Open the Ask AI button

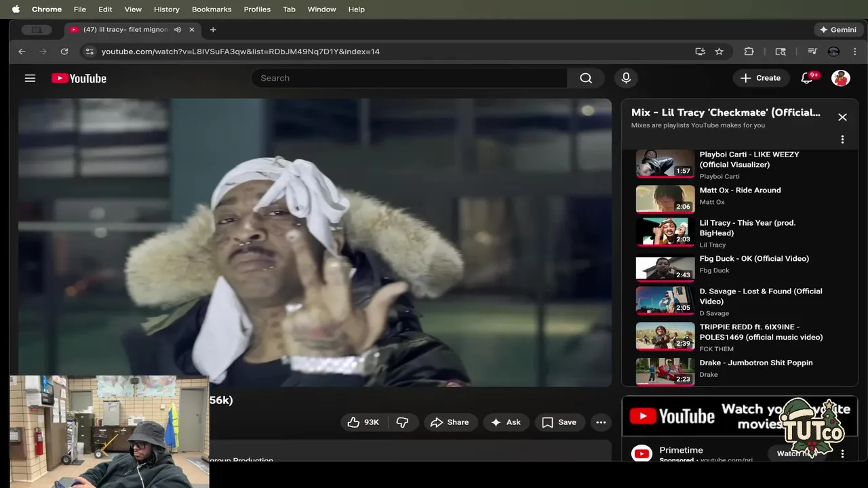(506, 422)
